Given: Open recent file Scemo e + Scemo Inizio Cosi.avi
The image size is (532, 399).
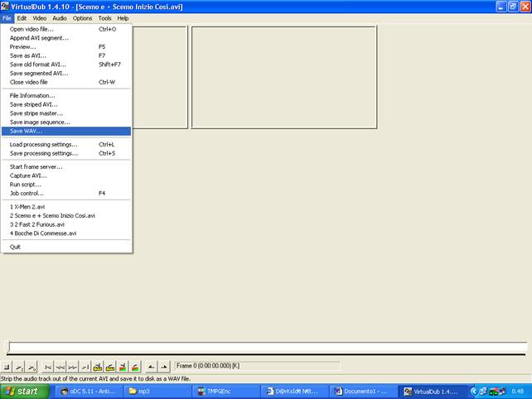Looking at the screenshot, I should point(66,215).
